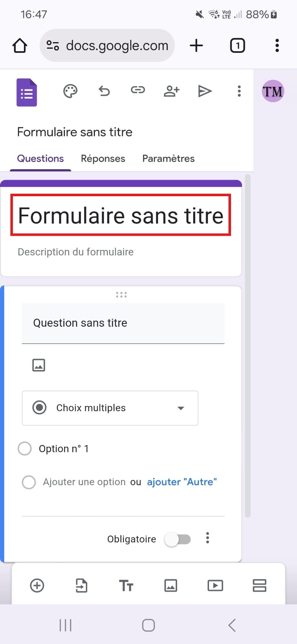
Task: Open the form's three-dot menu near send
Action: (239, 91)
